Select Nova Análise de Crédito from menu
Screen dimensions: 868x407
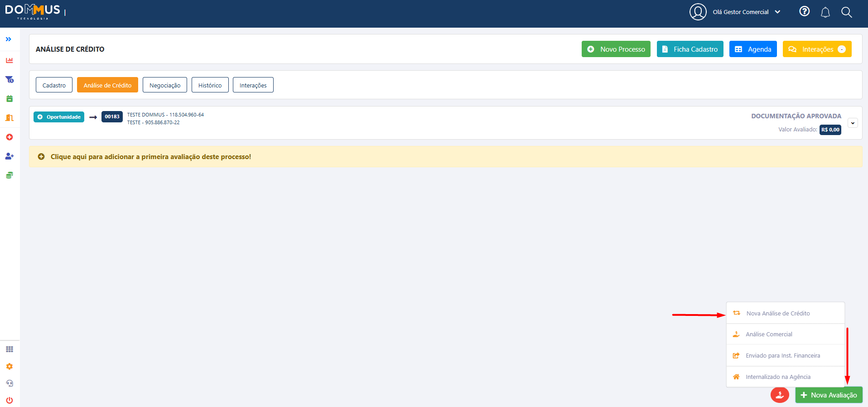pyautogui.click(x=778, y=313)
